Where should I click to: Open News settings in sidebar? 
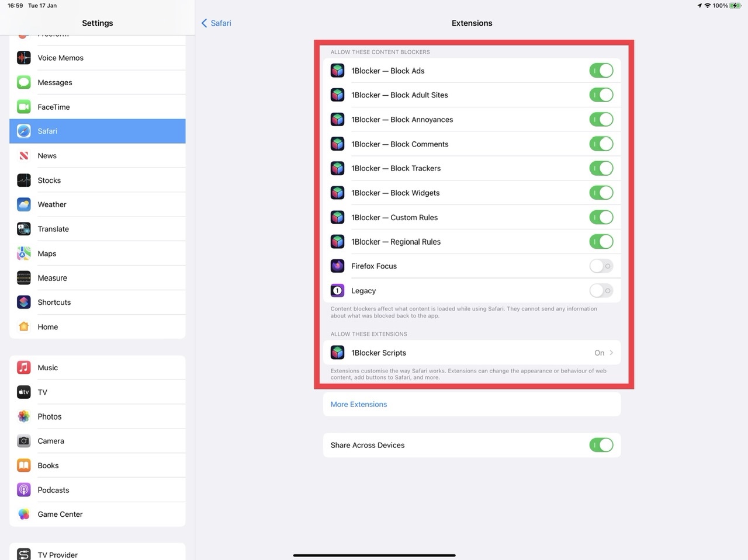click(98, 155)
